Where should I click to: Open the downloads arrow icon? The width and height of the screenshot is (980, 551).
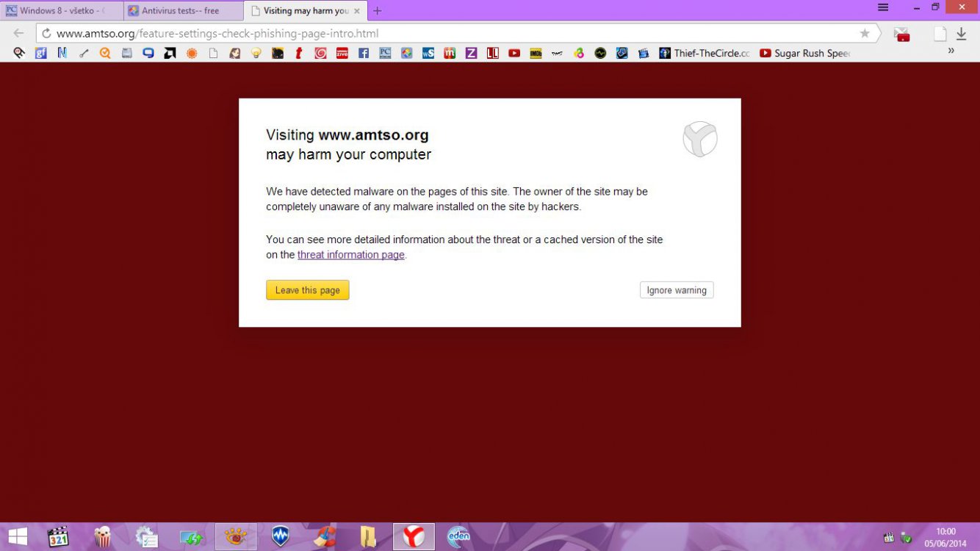tap(961, 34)
